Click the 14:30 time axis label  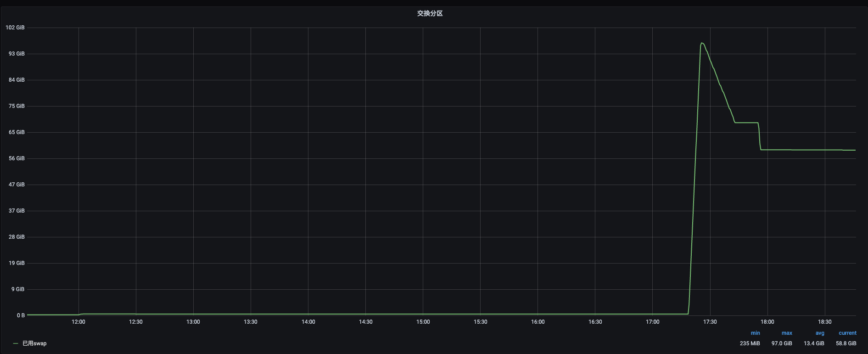coord(366,322)
